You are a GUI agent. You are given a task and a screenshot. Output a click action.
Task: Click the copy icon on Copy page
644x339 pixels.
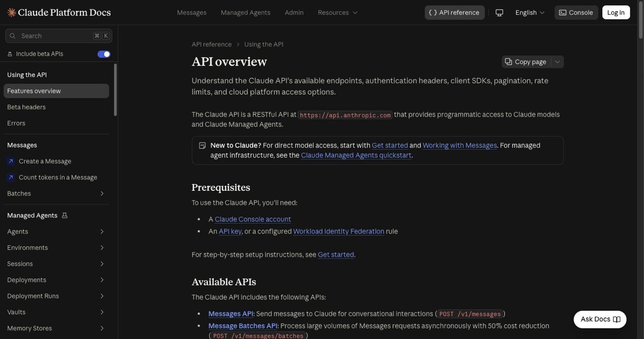509,61
